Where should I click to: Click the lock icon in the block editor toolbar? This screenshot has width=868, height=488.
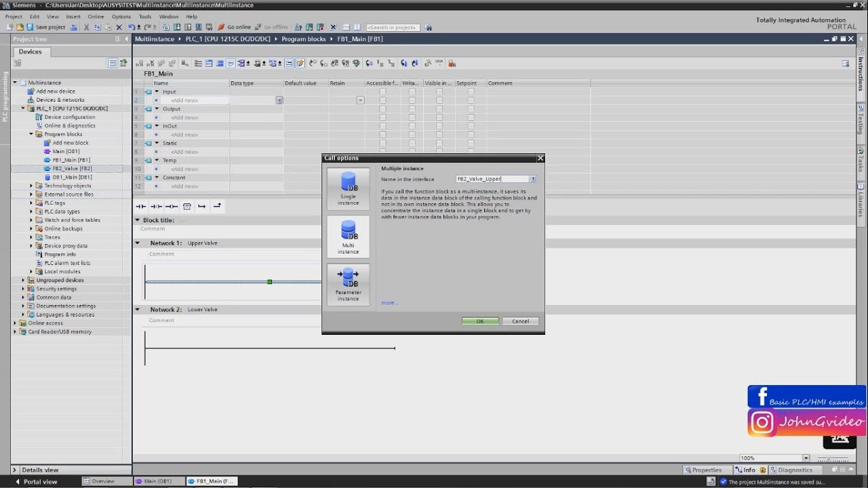tap(452, 63)
